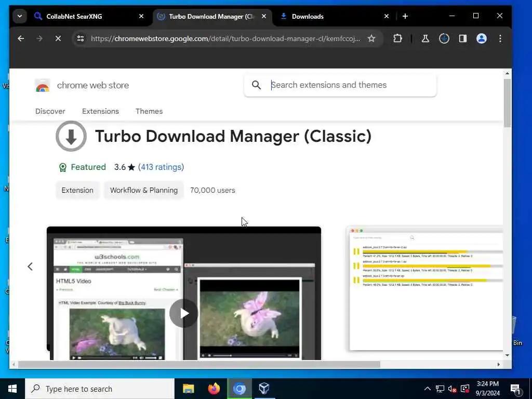Open the Extensions puzzle-piece menu
The width and height of the screenshot is (532, 399).
tap(397, 38)
